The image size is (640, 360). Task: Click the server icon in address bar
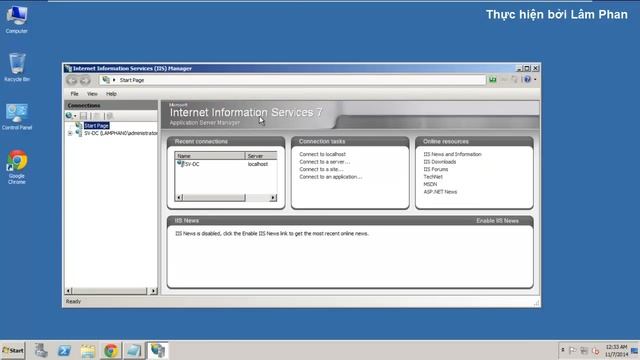point(106,80)
